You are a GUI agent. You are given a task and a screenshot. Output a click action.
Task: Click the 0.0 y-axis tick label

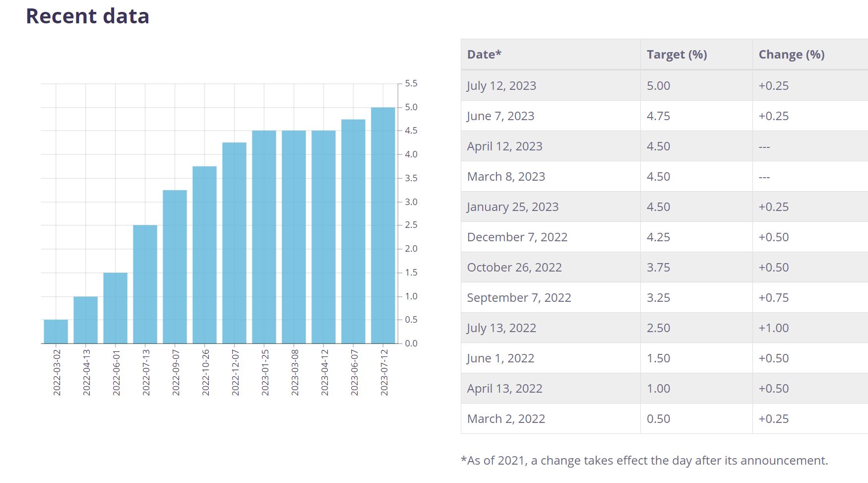click(411, 344)
